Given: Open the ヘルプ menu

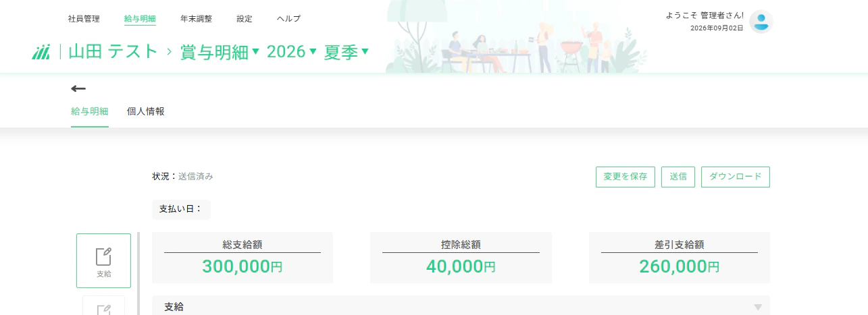Looking at the screenshot, I should tap(289, 19).
